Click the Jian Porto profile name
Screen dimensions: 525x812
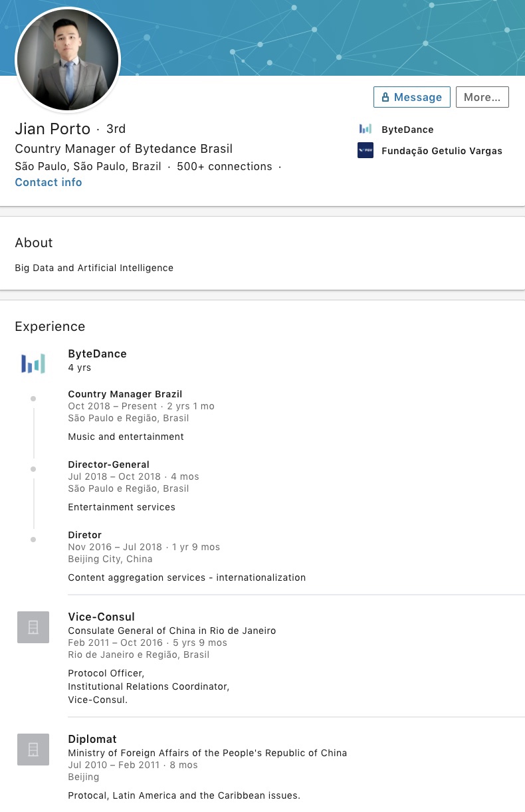(52, 129)
